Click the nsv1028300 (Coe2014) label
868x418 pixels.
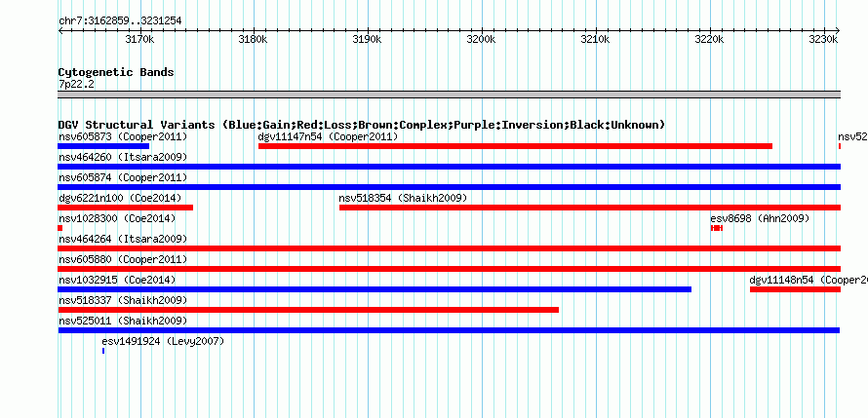point(117,218)
